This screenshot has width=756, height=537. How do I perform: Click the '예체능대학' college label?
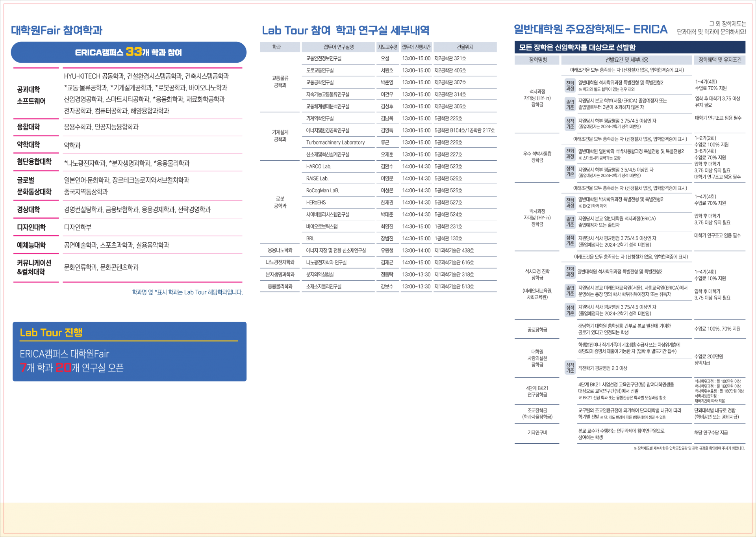pos(31,245)
